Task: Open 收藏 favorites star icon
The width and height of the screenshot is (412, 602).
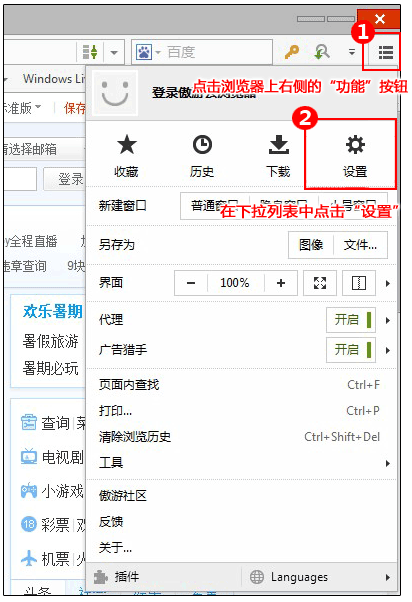Action: 126,145
